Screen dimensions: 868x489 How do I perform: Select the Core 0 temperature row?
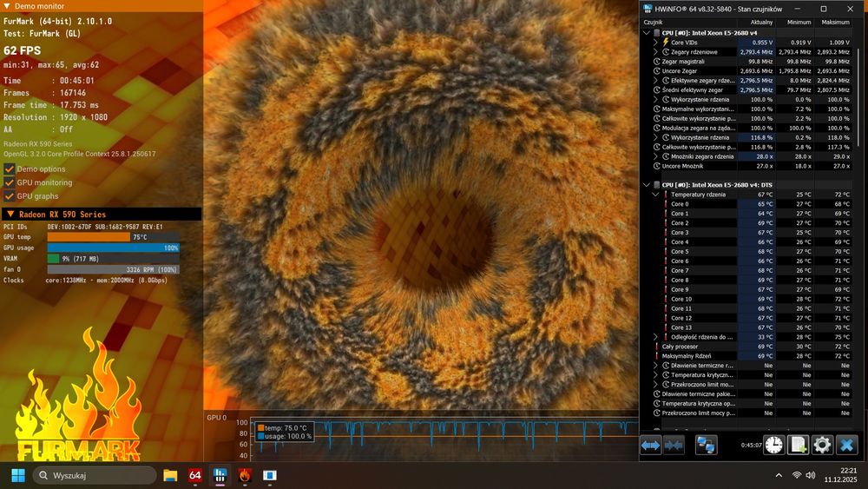[746, 204]
